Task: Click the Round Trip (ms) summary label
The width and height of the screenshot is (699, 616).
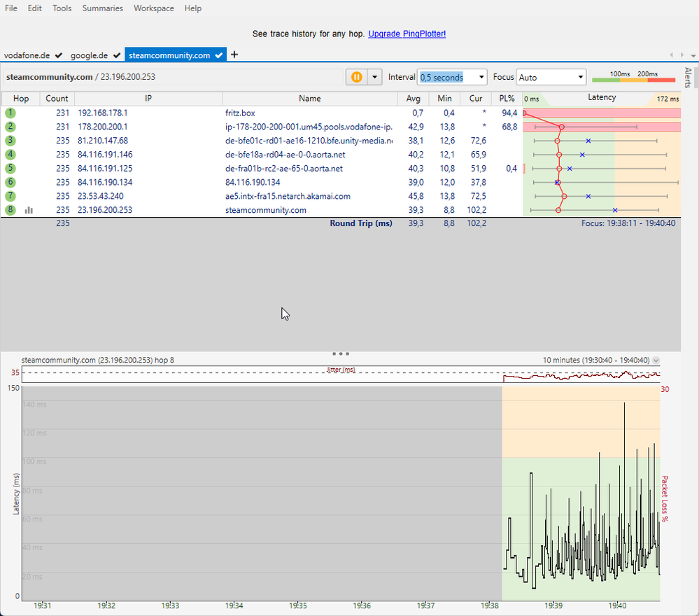Action: pos(361,223)
